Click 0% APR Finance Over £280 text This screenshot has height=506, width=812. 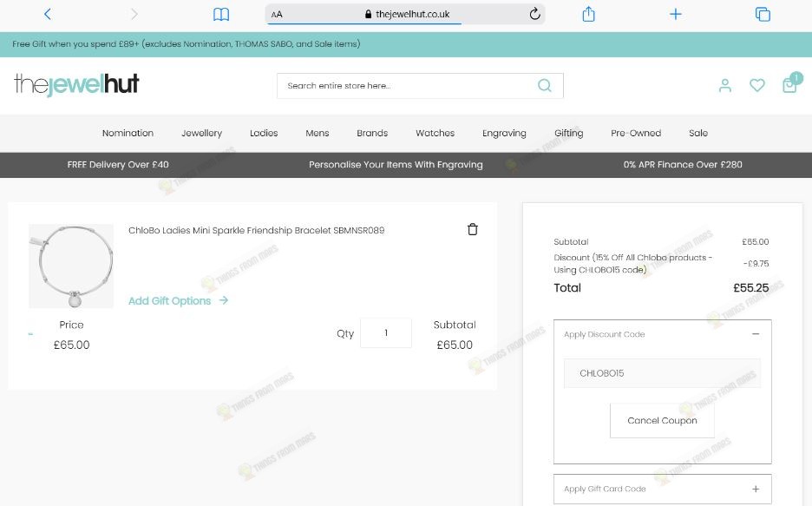point(683,165)
